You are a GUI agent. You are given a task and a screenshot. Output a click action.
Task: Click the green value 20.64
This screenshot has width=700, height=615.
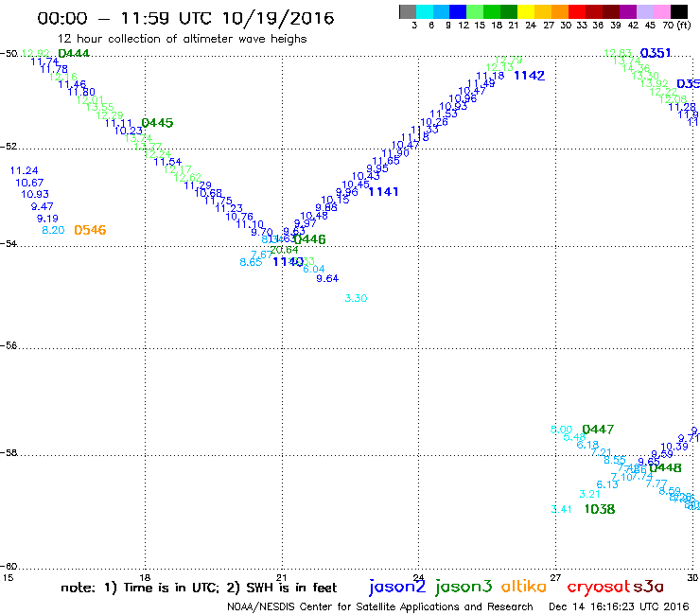pos(284,250)
